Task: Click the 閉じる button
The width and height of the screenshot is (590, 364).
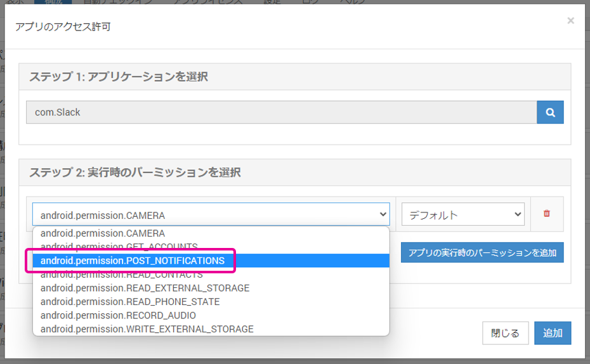Action: click(505, 333)
